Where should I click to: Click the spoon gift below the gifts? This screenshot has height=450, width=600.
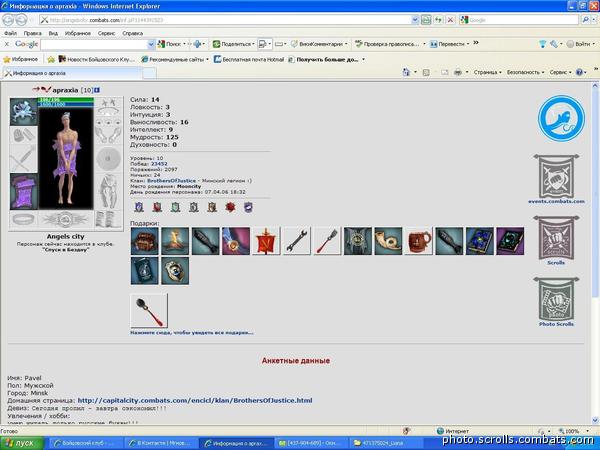point(149,311)
